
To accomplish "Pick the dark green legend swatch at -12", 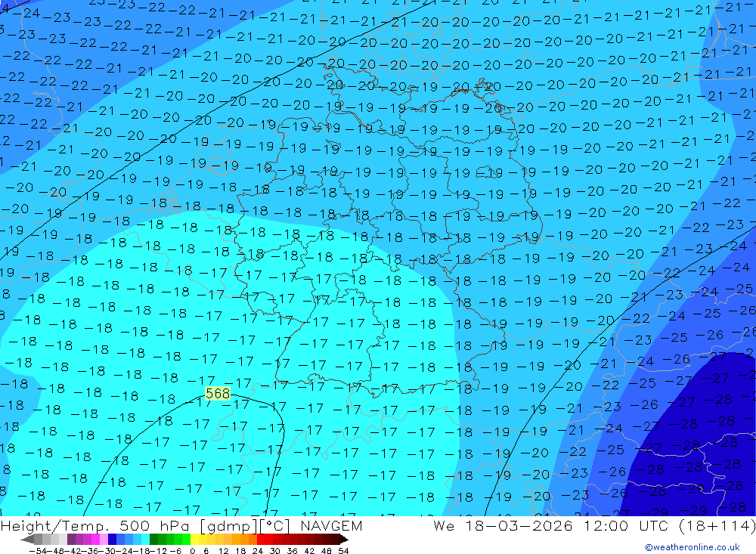I will pos(153,539).
